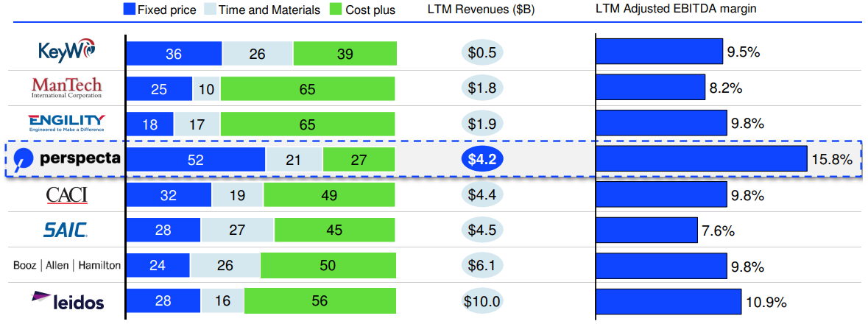868x324 pixels.
Task: Click the SAIC logo
Action: (x=66, y=230)
